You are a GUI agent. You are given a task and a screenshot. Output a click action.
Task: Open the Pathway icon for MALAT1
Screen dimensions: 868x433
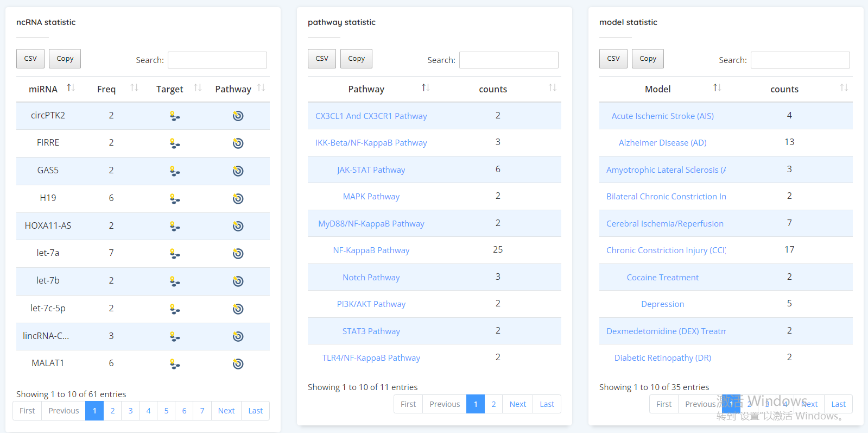coord(238,364)
